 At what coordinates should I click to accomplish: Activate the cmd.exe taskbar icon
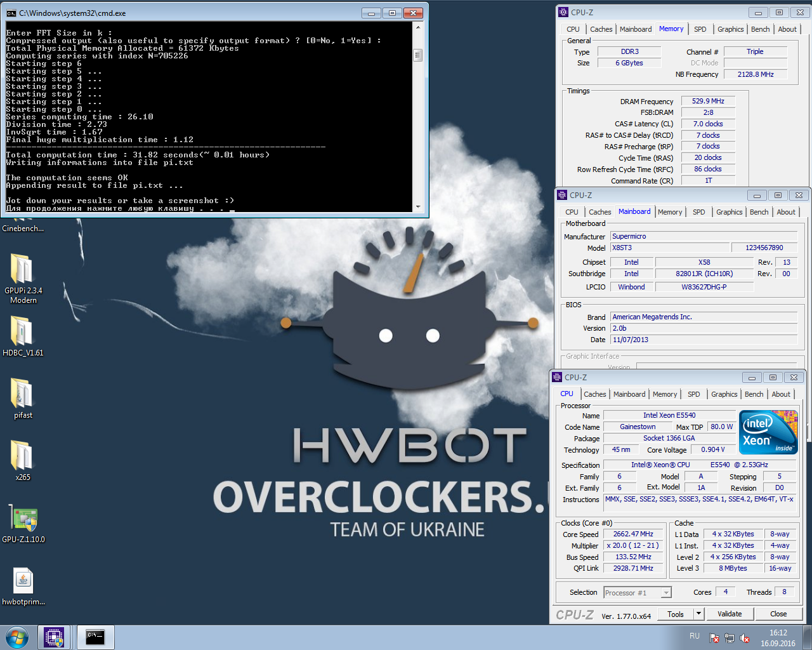[95, 637]
